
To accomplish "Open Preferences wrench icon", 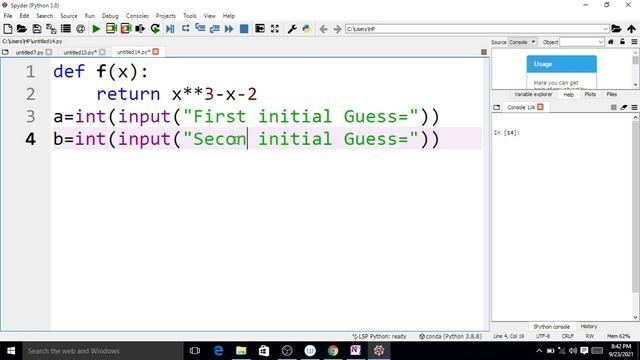I will coord(292,29).
